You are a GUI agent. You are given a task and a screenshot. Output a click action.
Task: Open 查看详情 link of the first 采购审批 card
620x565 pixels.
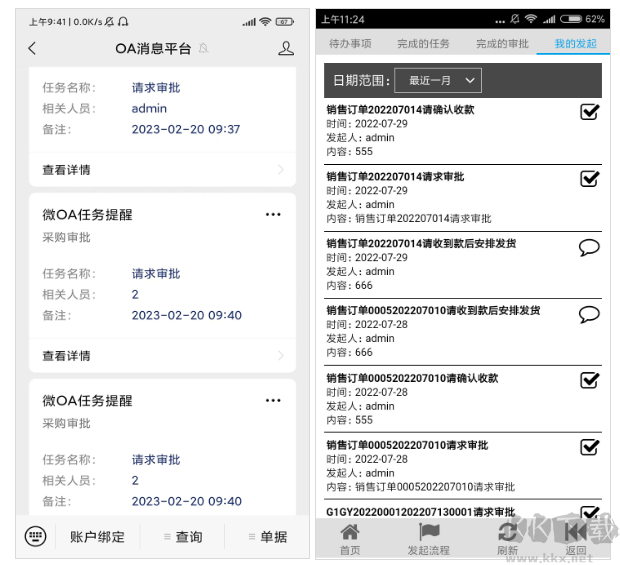pyautogui.click(x=66, y=355)
